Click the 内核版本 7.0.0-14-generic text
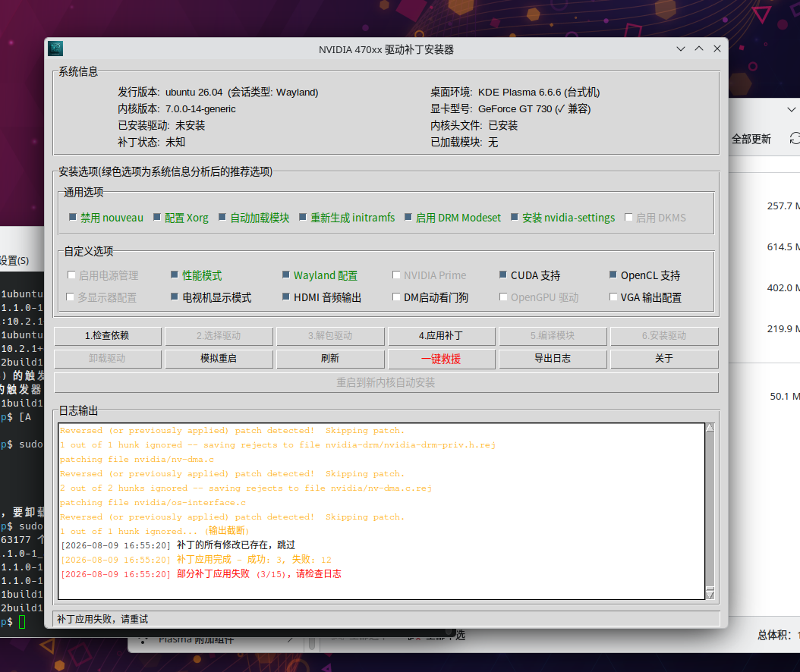The height and width of the screenshot is (672, 800). pos(177,108)
